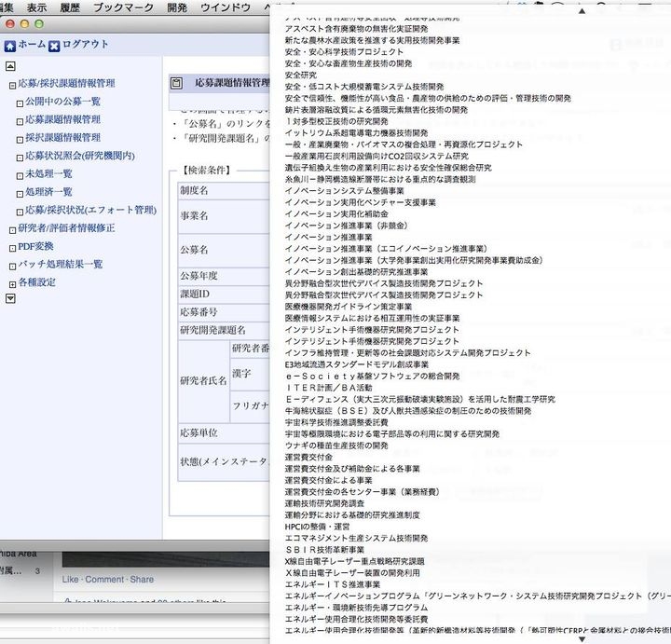The height and width of the screenshot is (644, 671).
Task: Click scroll-up arrow at top of dropdown list
Action: (582, 11)
